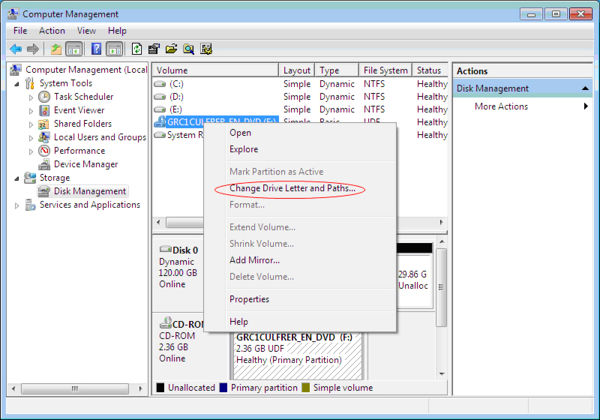Open the View menu

click(86, 31)
